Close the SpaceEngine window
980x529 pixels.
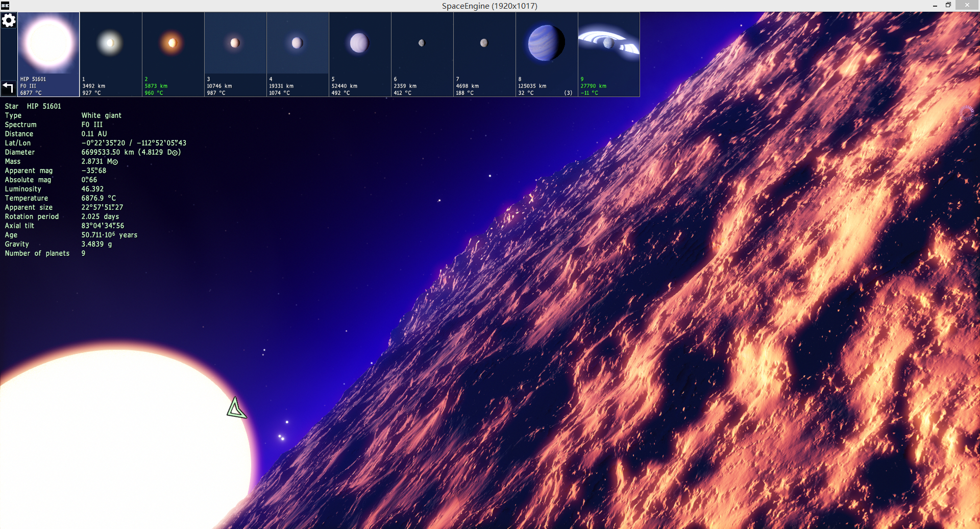pos(967,5)
